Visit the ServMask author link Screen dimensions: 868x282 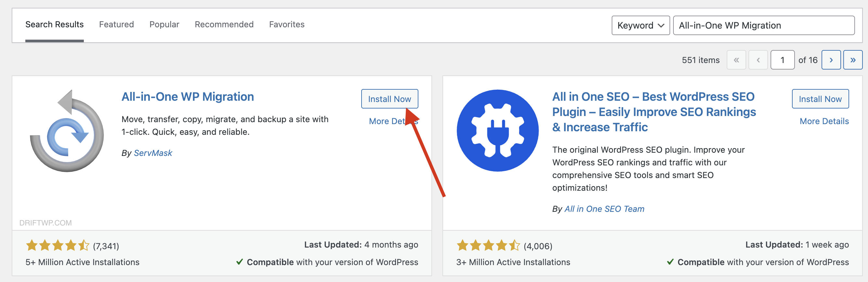coord(153,153)
